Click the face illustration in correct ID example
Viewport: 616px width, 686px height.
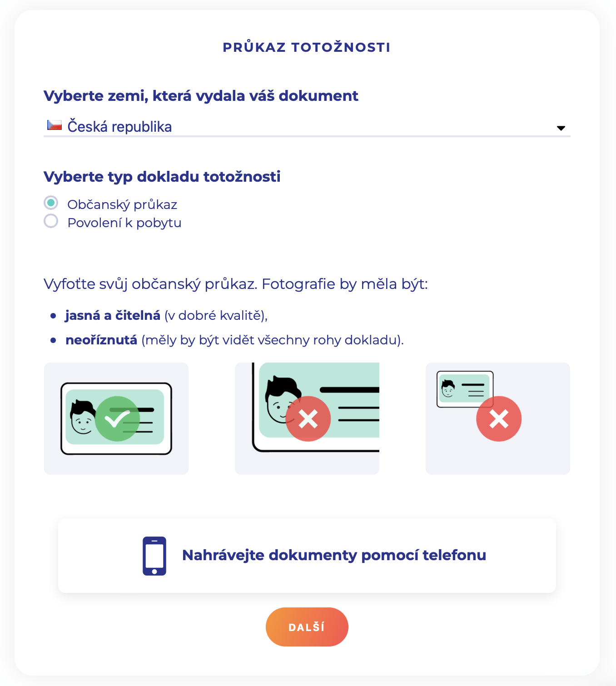coord(82,417)
